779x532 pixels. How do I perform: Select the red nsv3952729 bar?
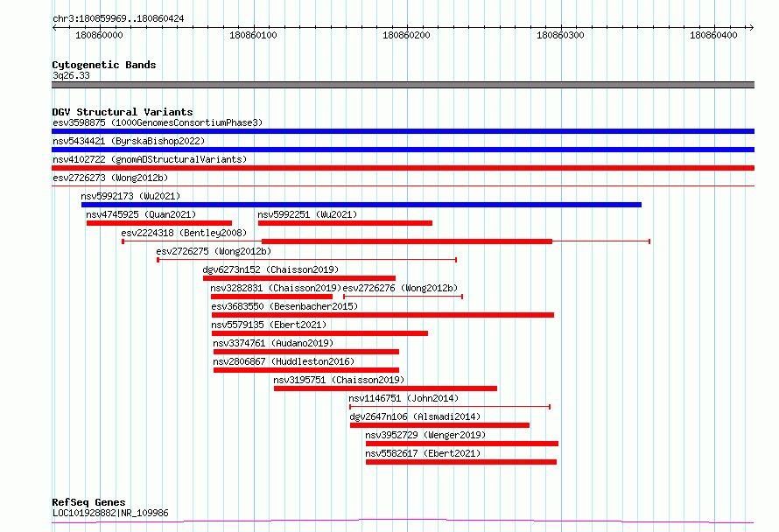pyautogui.click(x=462, y=444)
